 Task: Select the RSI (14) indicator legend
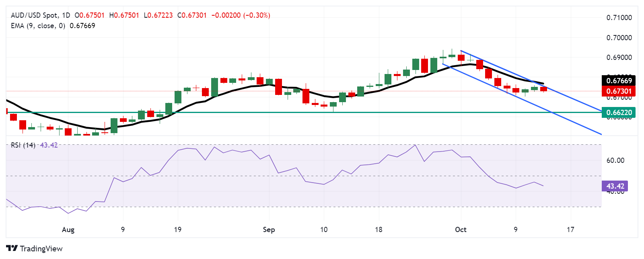click(x=23, y=145)
